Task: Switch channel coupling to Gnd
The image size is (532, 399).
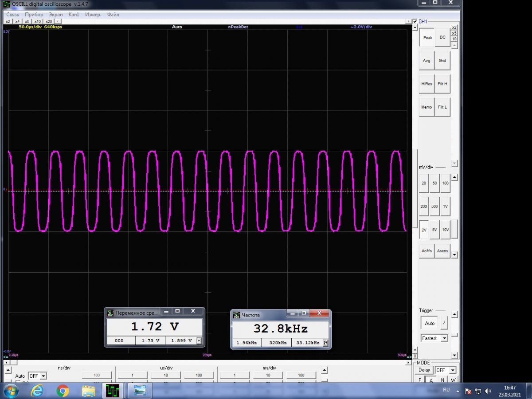Action: tap(442, 61)
